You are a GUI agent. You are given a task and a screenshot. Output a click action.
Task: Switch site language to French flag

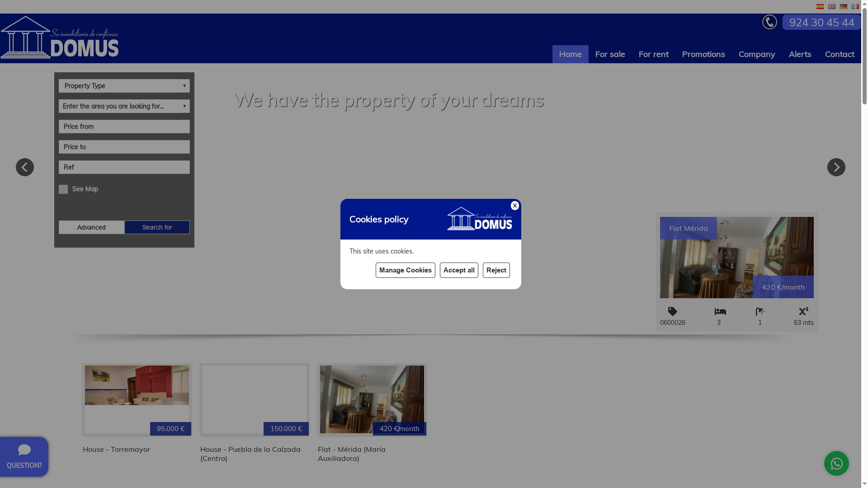click(x=855, y=7)
